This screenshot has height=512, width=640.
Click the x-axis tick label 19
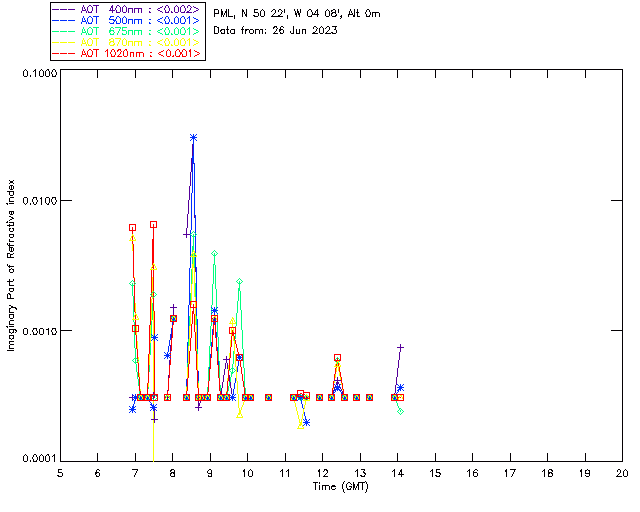tap(585, 473)
